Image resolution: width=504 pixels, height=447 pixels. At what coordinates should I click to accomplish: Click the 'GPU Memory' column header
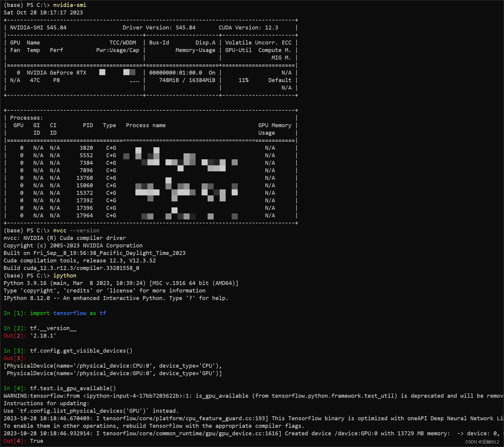pyautogui.click(x=275, y=125)
